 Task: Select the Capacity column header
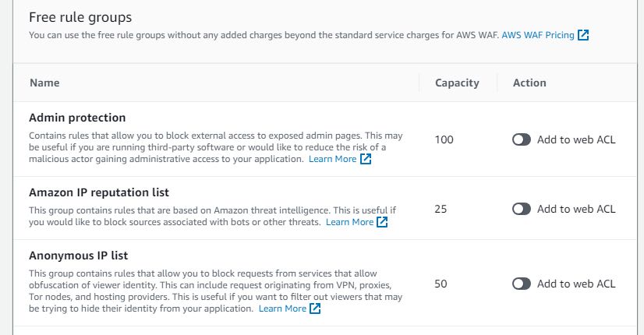(457, 83)
